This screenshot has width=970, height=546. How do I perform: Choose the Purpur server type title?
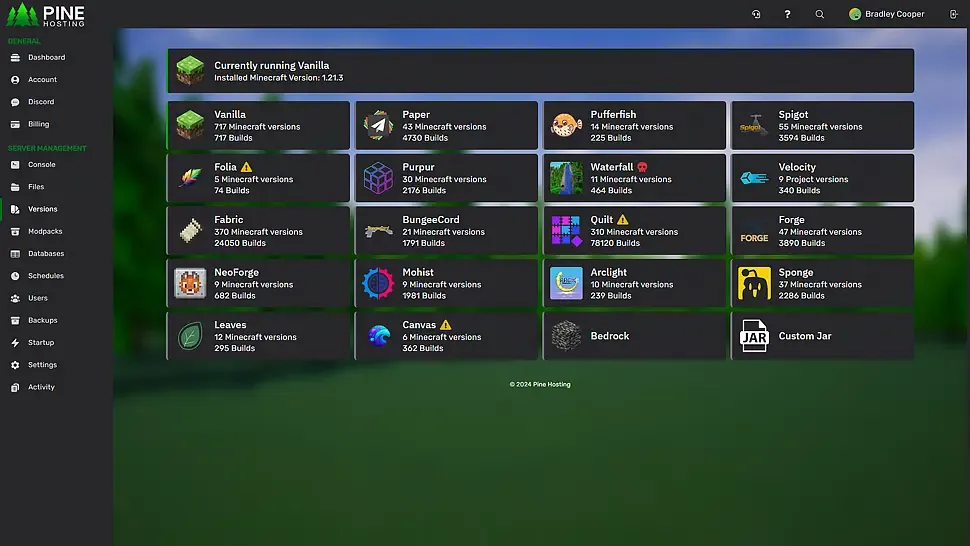419,167
